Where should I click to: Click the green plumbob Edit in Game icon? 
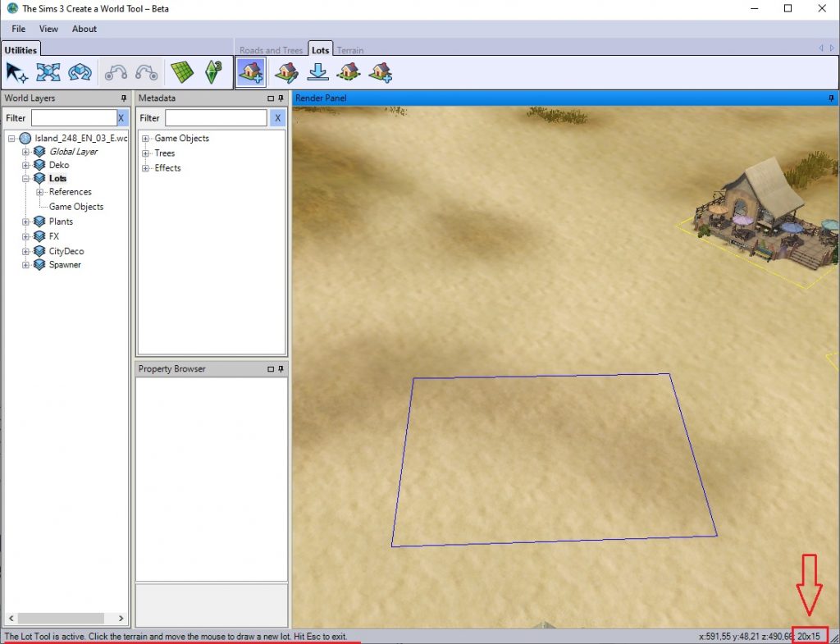tap(212, 72)
